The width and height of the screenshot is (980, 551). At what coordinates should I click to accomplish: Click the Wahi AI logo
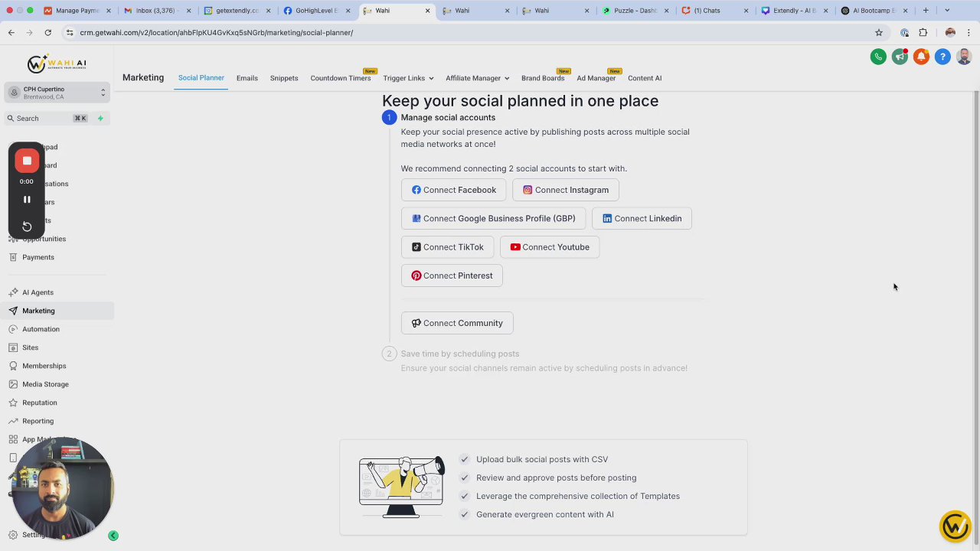coord(57,64)
